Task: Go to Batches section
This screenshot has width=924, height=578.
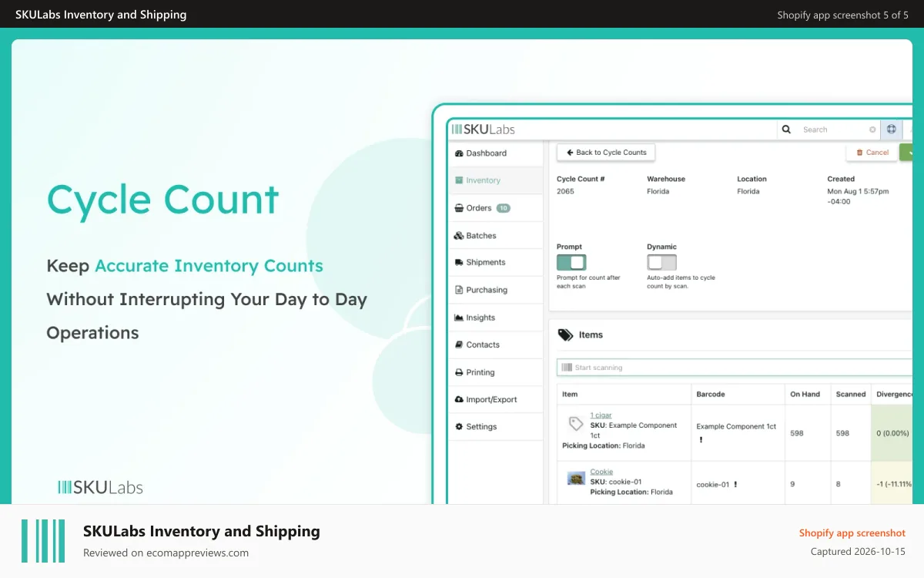Action: 495,236
